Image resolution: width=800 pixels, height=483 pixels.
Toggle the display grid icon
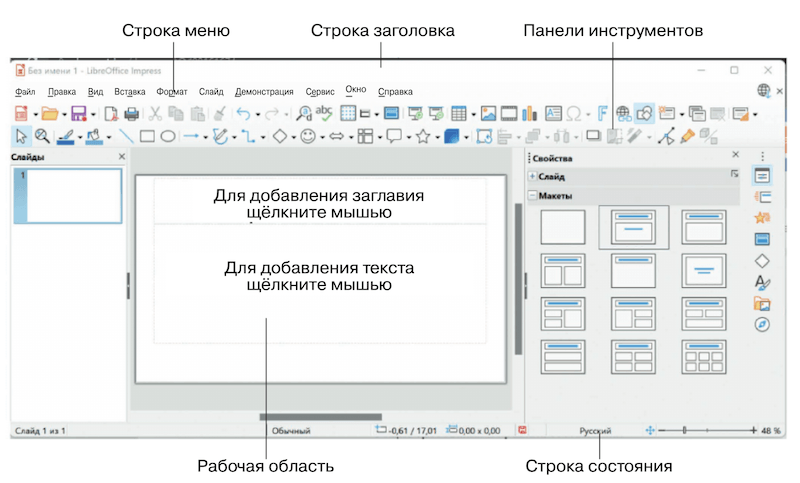point(348,114)
